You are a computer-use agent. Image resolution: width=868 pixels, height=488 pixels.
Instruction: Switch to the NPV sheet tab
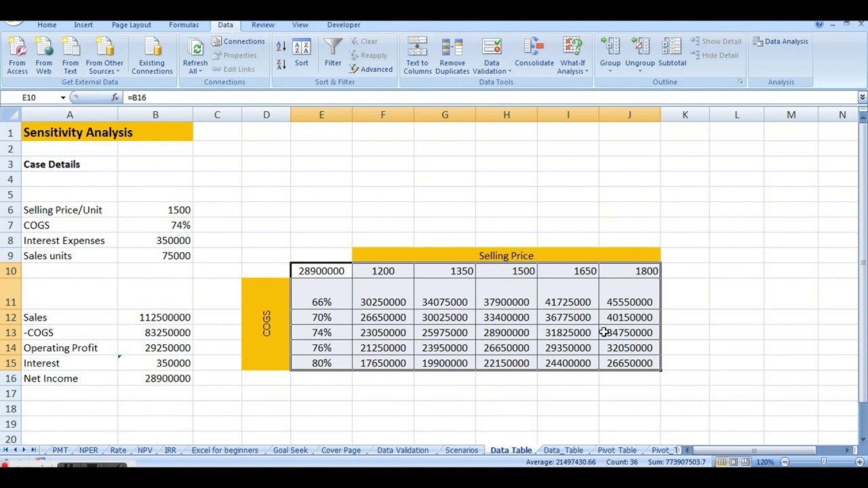pyautogui.click(x=144, y=450)
